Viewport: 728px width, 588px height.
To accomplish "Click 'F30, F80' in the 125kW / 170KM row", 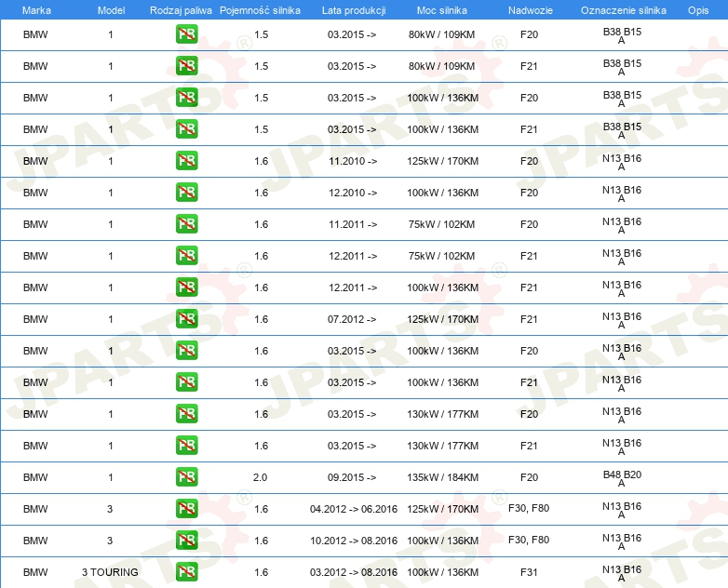I will pyautogui.click(x=529, y=508).
